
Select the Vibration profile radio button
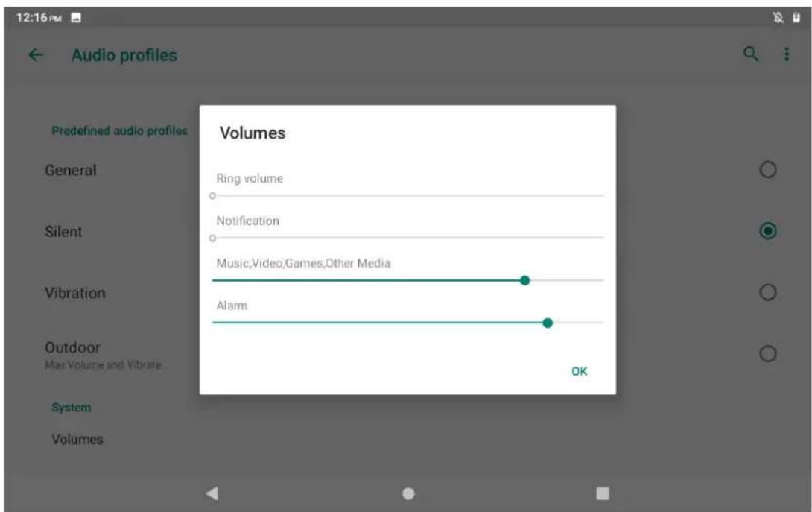[x=767, y=292]
